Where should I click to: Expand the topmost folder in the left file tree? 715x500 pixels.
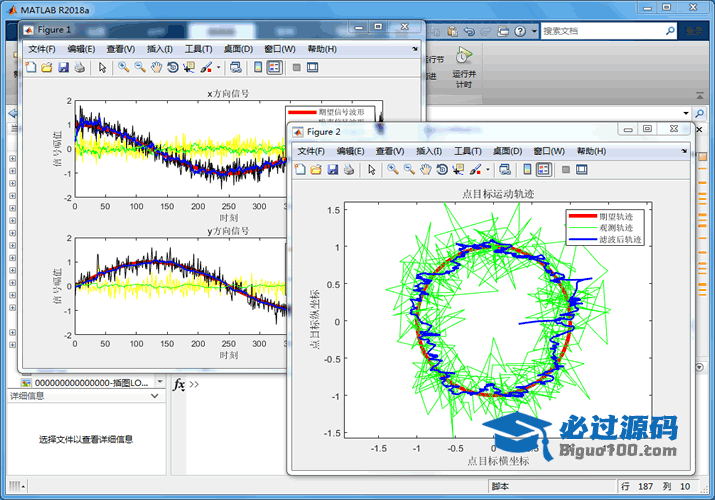pos(13,158)
